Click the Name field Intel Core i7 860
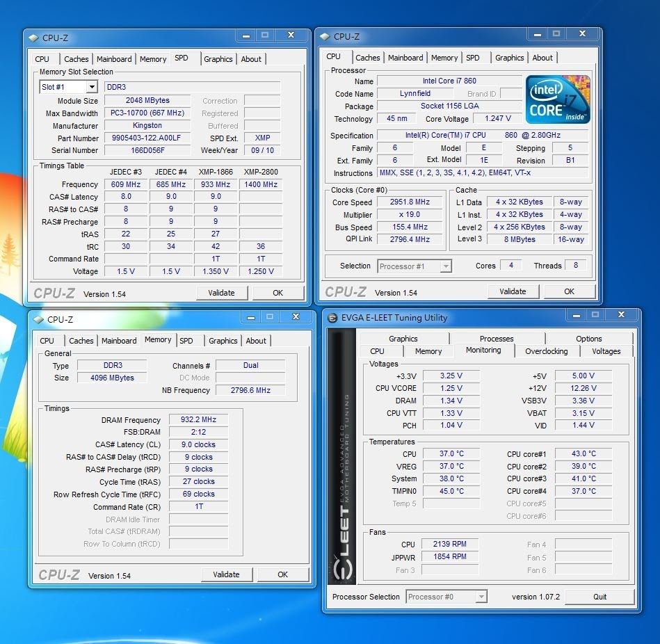The width and height of the screenshot is (660, 644). pyautogui.click(x=449, y=81)
